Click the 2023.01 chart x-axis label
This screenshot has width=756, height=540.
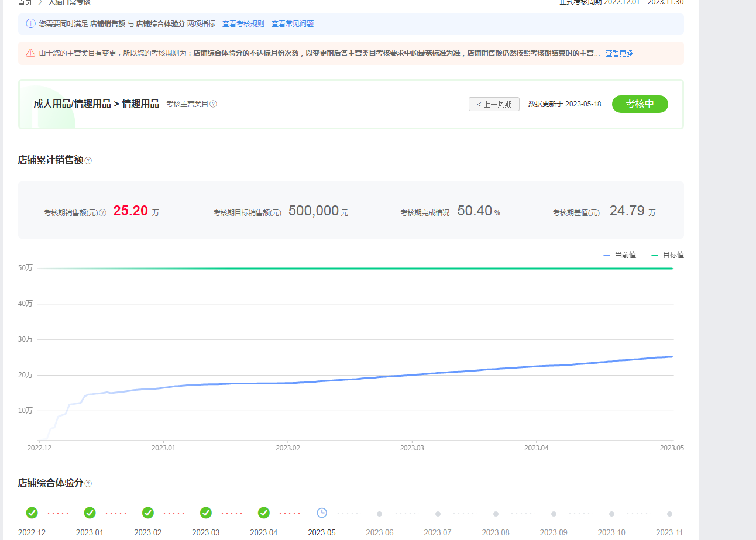[163, 448]
